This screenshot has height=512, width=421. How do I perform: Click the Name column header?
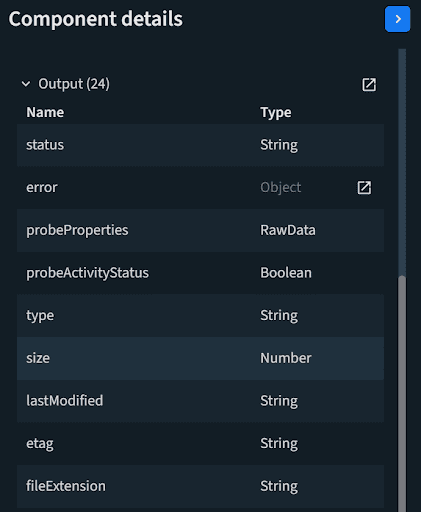45,112
